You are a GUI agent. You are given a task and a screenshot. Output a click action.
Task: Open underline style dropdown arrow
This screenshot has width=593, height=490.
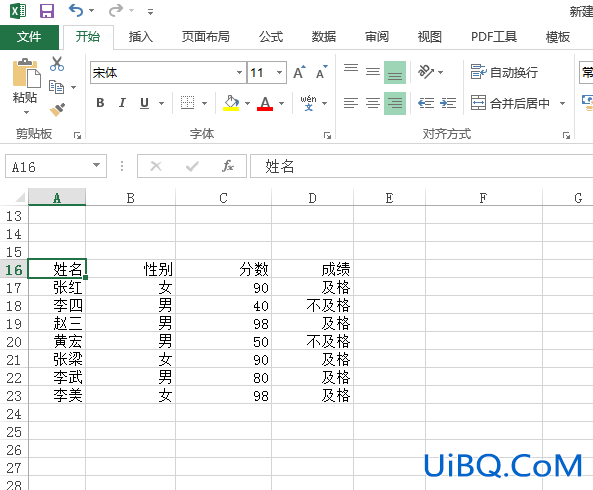[x=161, y=103]
